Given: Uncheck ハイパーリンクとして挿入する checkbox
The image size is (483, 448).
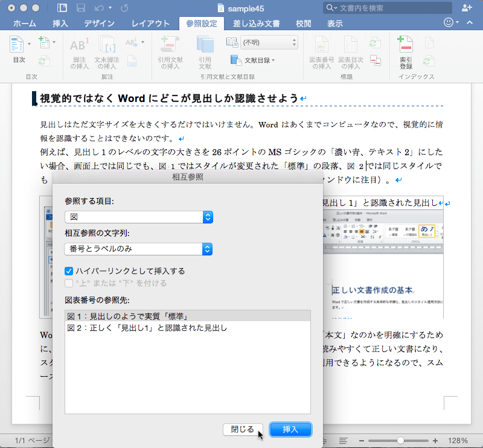Looking at the screenshot, I should point(69,271).
